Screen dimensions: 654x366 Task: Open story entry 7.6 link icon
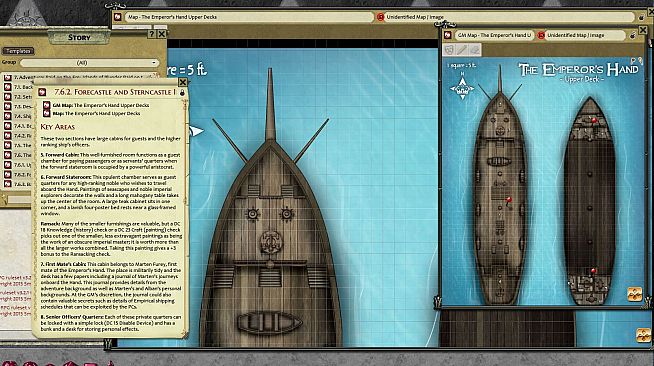click(8, 155)
